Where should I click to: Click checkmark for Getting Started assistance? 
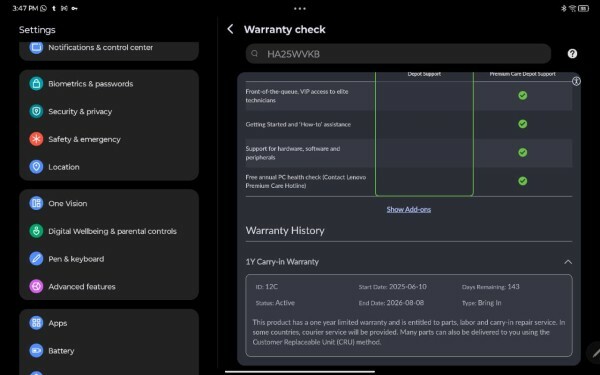tap(522, 124)
